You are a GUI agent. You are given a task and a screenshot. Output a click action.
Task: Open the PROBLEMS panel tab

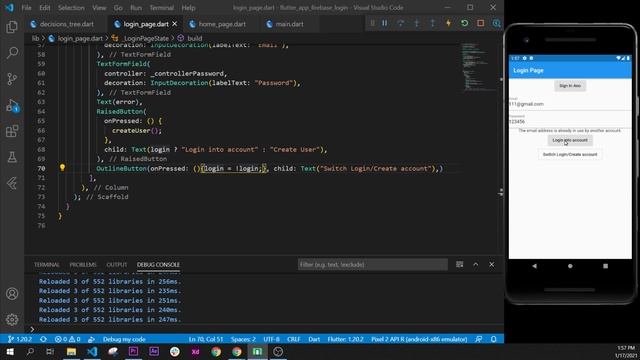pyautogui.click(x=83, y=264)
